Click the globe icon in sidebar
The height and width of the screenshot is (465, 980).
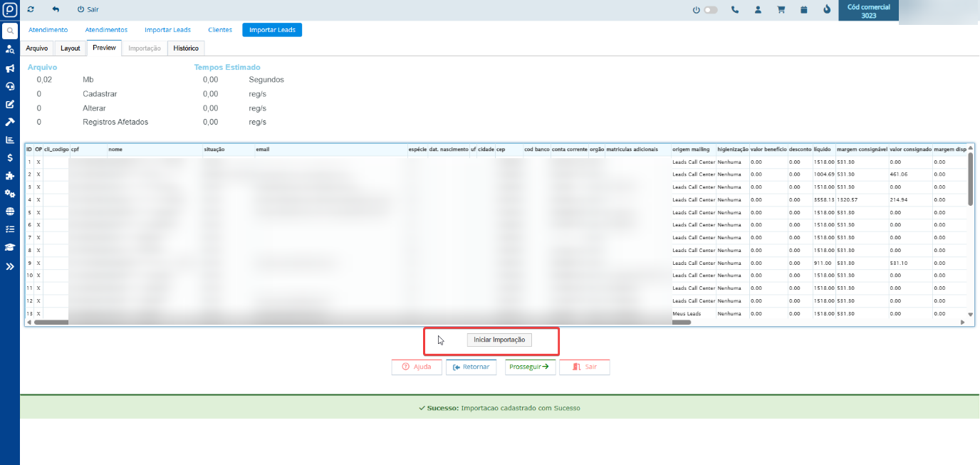pyautogui.click(x=10, y=211)
